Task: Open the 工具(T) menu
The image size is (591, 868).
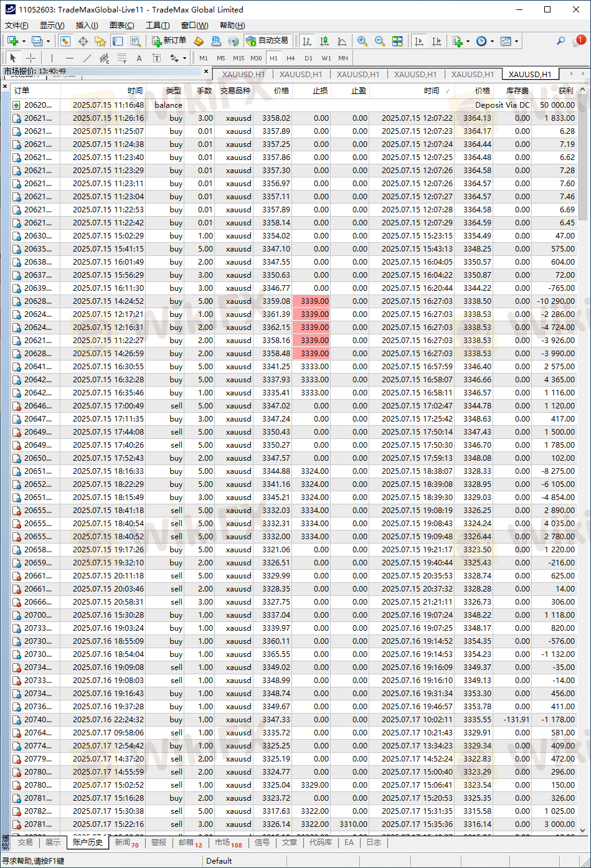Action: point(158,26)
